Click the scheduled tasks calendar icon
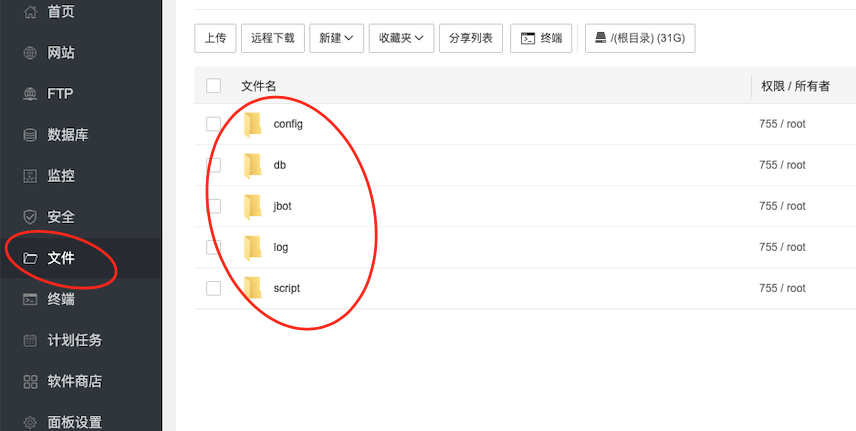The width and height of the screenshot is (856, 431). point(29,340)
